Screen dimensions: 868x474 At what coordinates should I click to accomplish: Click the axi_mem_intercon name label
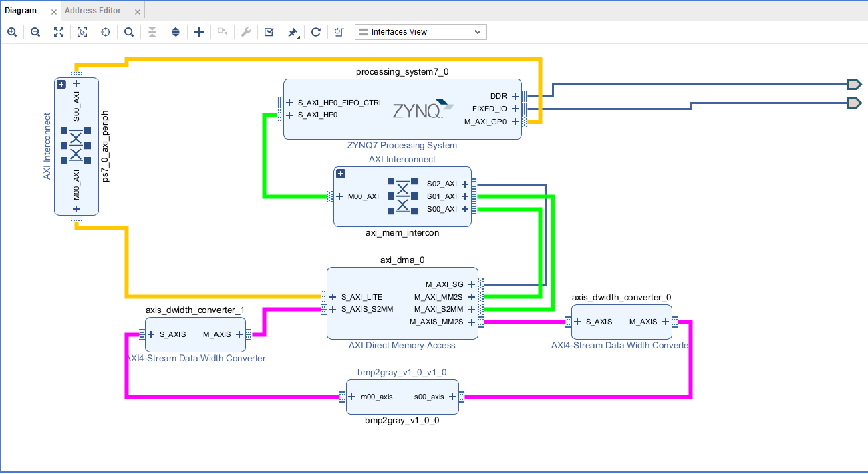[x=402, y=233]
